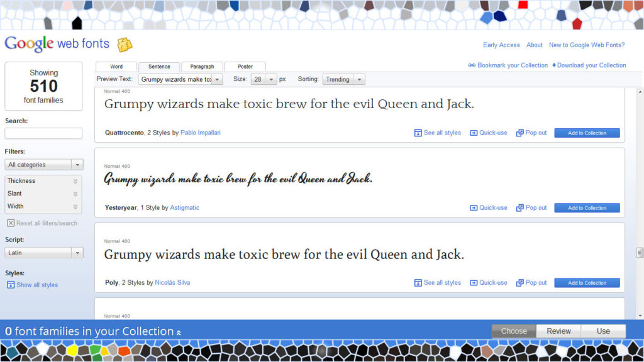The width and height of the screenshot is (644, 362).
Task: Click the Show all styles icon in sidebar
Action: [11, 285]
